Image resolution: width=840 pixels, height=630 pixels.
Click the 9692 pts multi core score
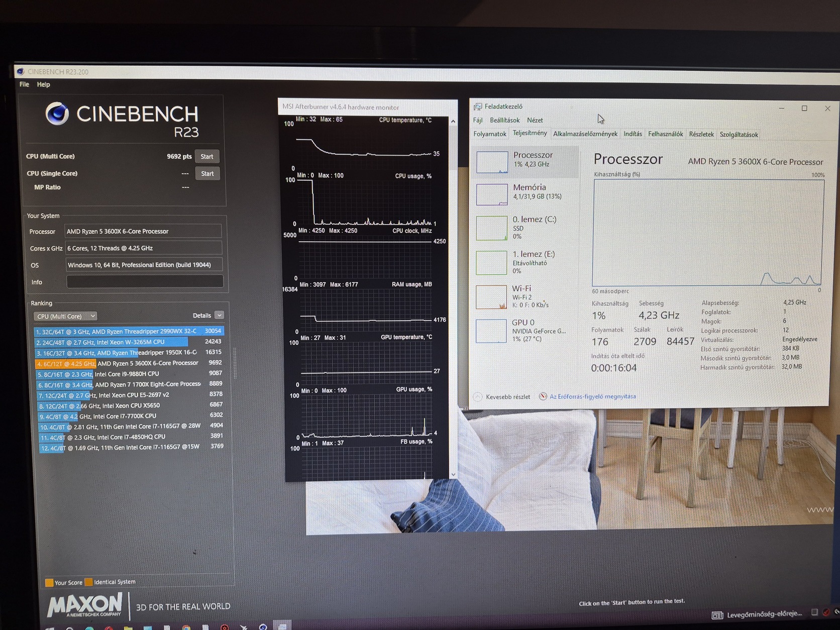[179, 156]
